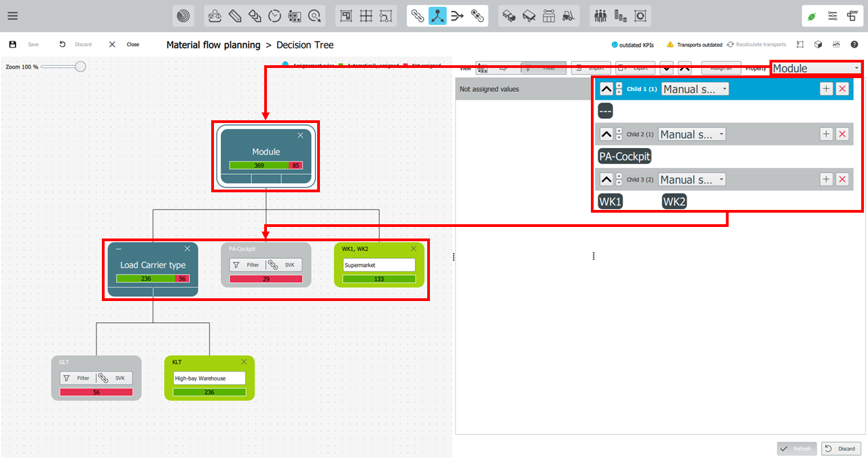Image resolution: width=868 pixels, height=460 pixels.
Task: Click the Export button
Action: point(635,68)
